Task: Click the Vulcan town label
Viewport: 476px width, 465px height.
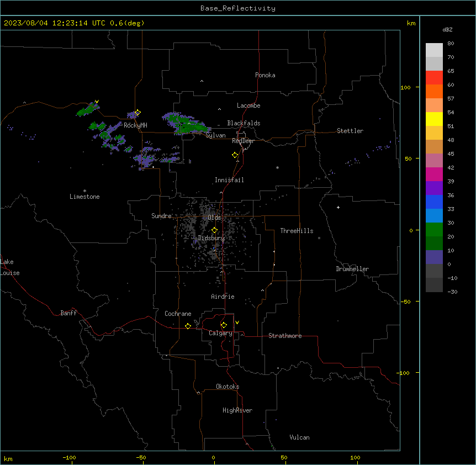Action: 300,437
